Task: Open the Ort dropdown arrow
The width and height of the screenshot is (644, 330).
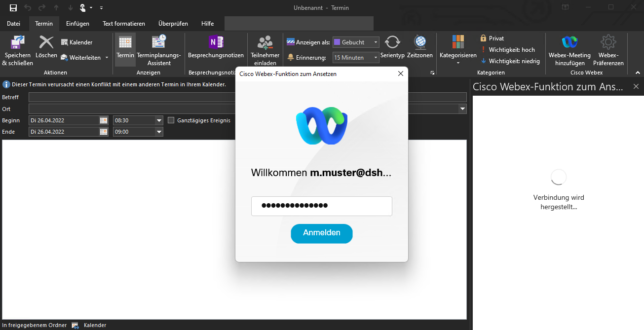Action: click(462, 109)
